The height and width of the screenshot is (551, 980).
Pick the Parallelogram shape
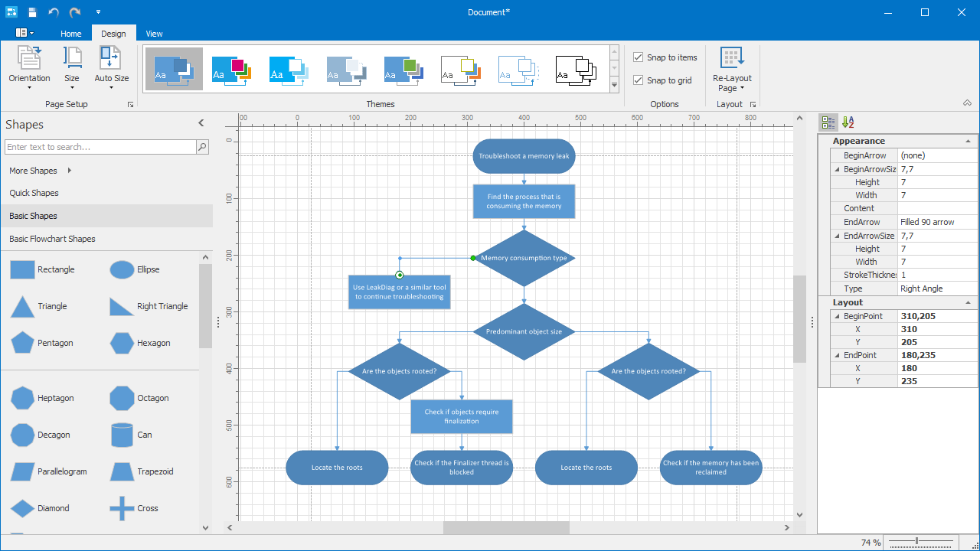[49, 471]
